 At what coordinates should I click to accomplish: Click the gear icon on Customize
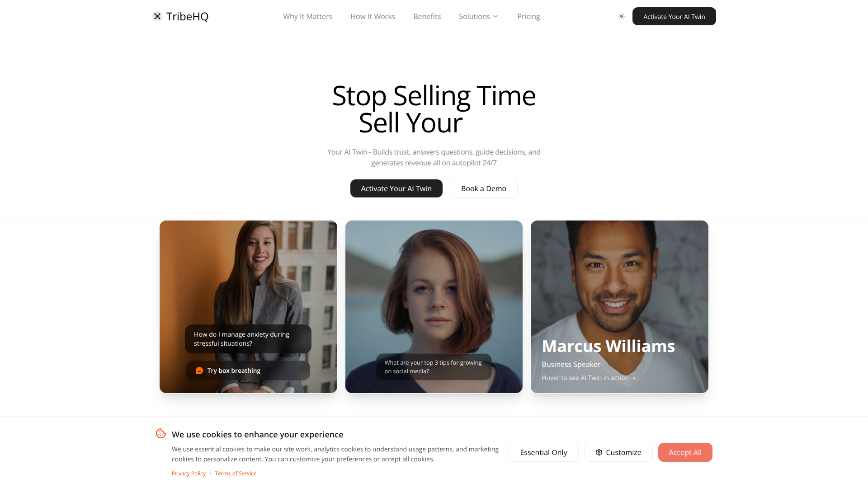tap(599, 452)
